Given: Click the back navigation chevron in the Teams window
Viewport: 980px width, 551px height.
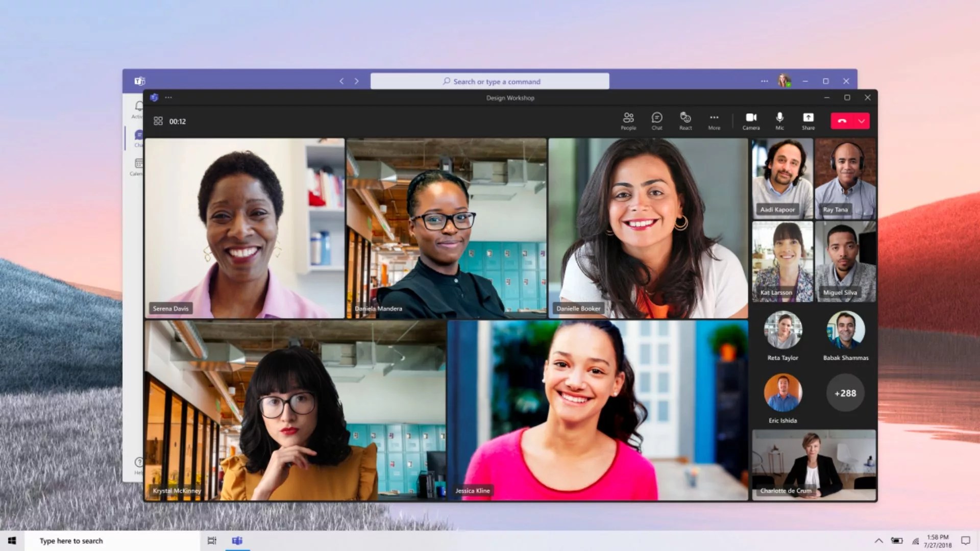Looking at the screenshot, I should click(341, 81).
